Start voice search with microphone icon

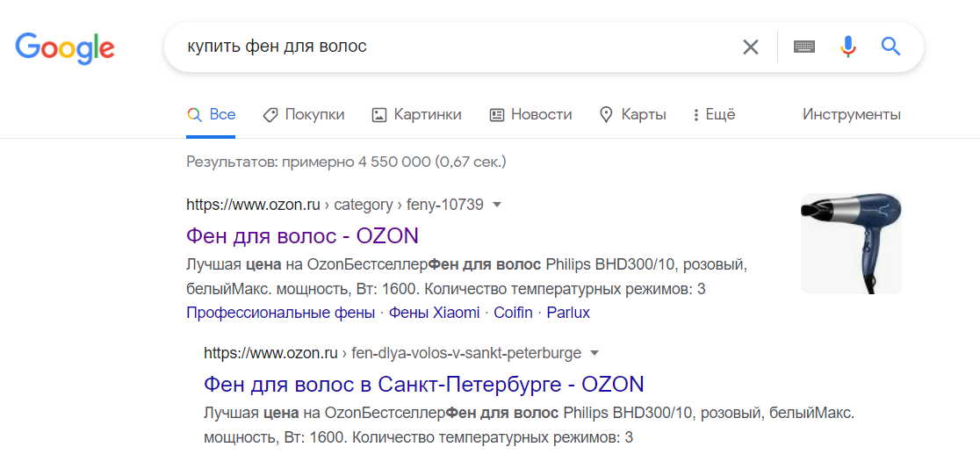(x=847, y=47)
